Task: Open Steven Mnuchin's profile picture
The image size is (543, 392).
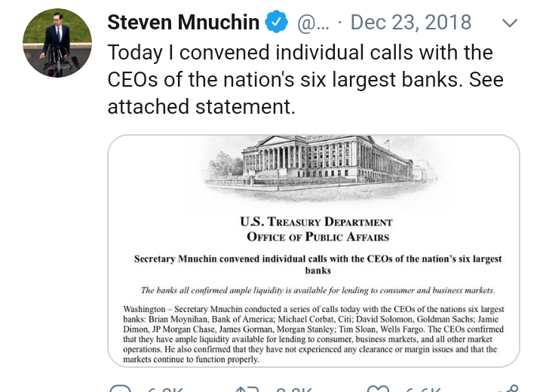Action: (57, 43)
